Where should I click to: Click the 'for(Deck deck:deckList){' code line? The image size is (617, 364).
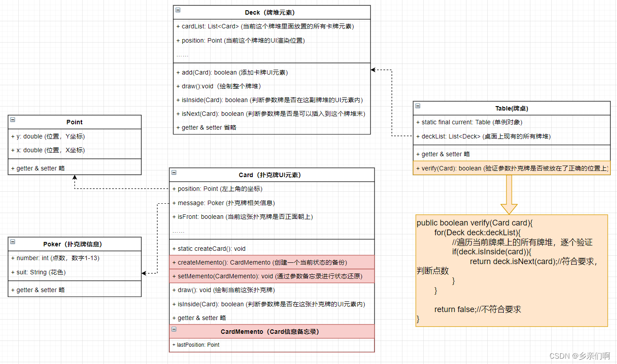pos(477,233)
